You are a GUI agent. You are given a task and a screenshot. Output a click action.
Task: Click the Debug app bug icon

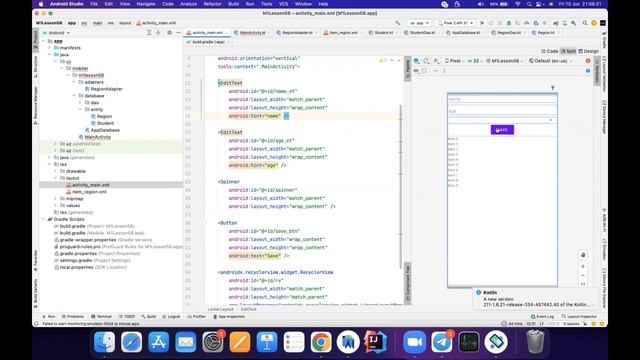click(509, 23)
